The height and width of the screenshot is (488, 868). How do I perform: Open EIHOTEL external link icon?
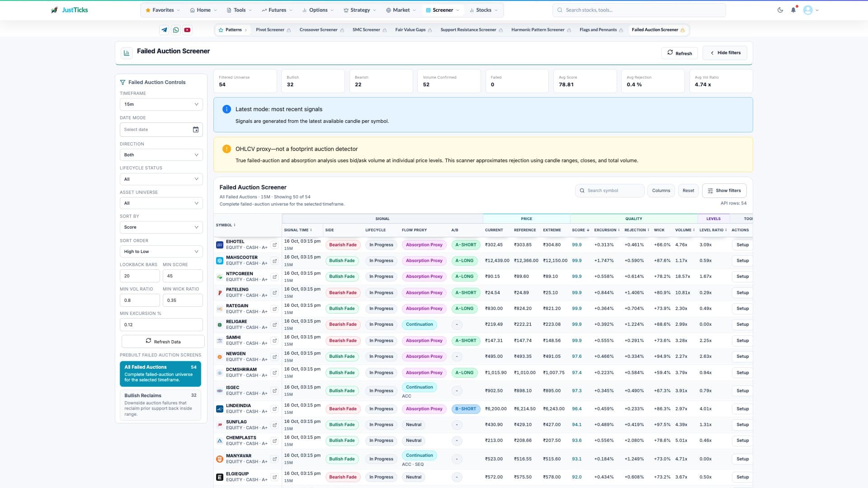pyautogui.click(x=274, y=245)
